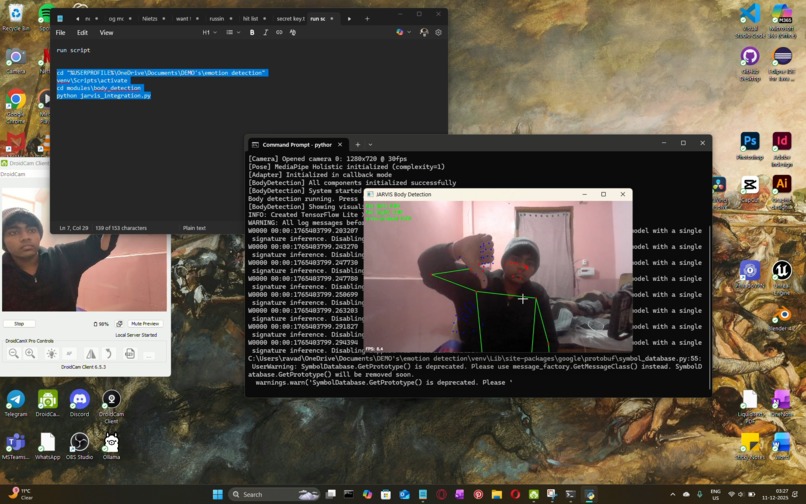The height and width of the screenshot is (504, 806).
Task: Click DroidCam pop-out window icon
Action: [x=119, y=323]
